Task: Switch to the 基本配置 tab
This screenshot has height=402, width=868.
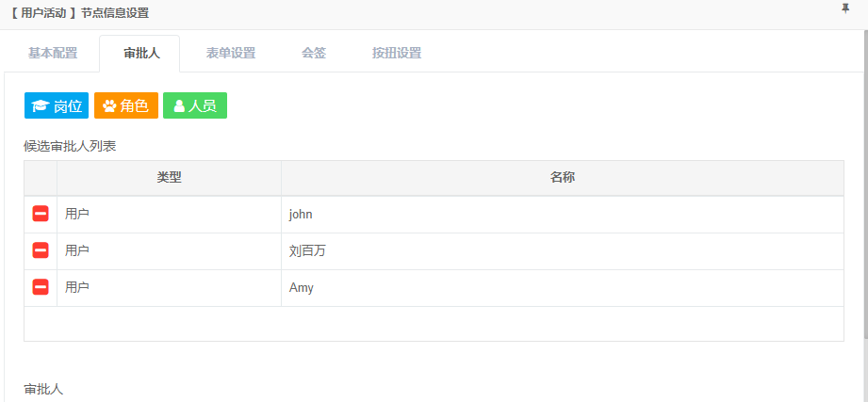Action: (53, 53)
